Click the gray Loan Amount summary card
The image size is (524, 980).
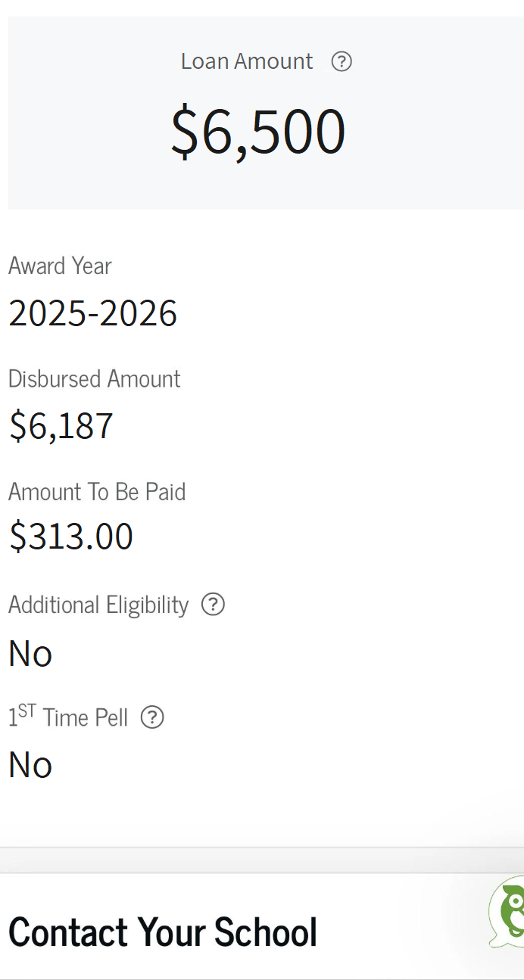coord(266,113)
